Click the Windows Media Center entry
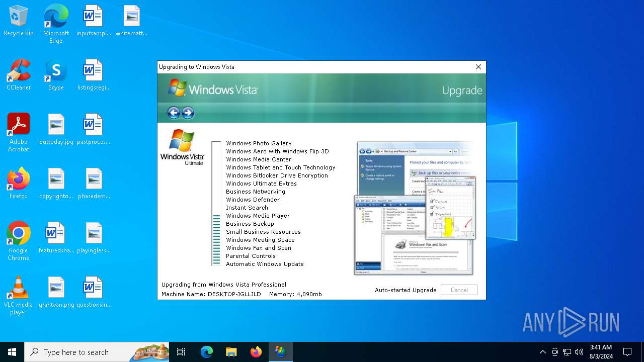The image size is (644, 362). pos(259,159)
